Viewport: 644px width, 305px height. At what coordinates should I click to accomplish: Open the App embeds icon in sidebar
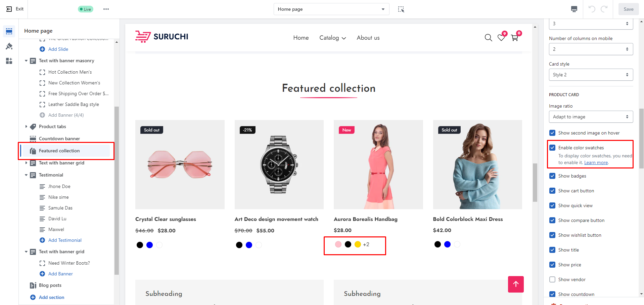pos(9,61)
